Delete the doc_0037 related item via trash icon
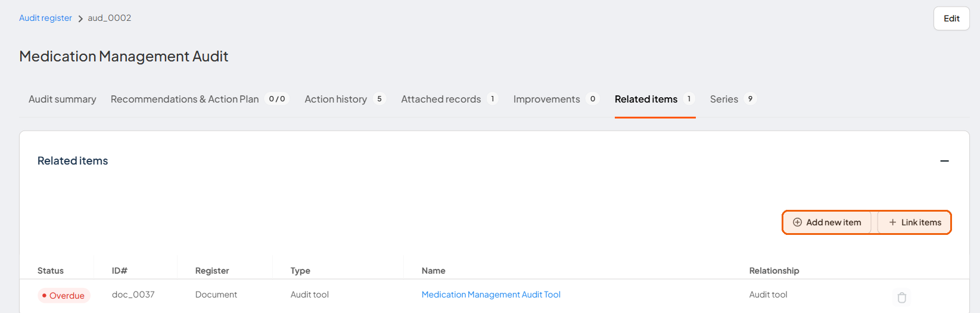The height and width of the screenshot is (313, 980). [901, 297]
